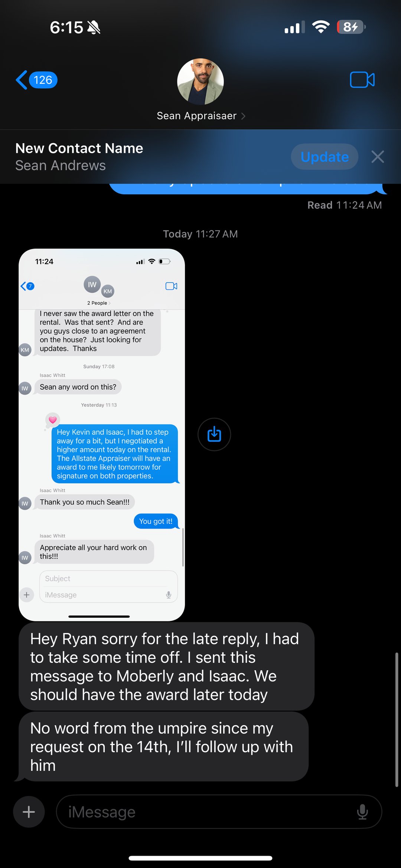401x868 pixels.
Task: Tap the conversation scrollbar indicator
Action: coord(397,719)
